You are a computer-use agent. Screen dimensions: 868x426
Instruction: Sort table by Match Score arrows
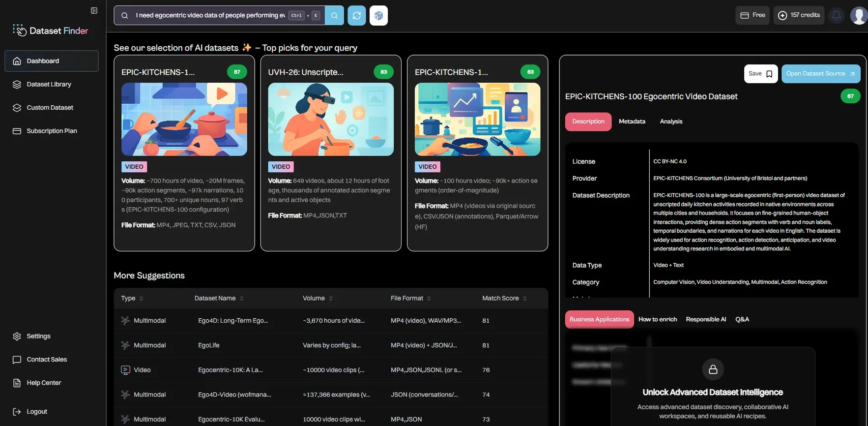pos(524,298)
